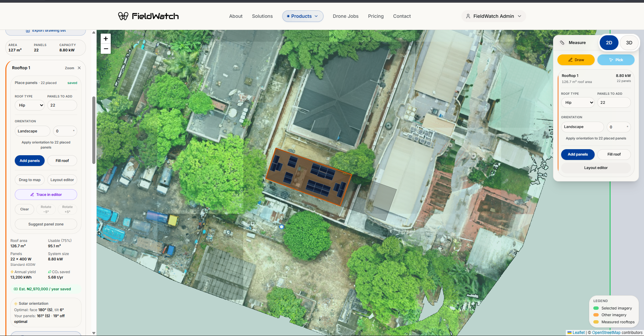Click the blue location marker on map
Screen dimensions: 644x336
coord(282,227)
